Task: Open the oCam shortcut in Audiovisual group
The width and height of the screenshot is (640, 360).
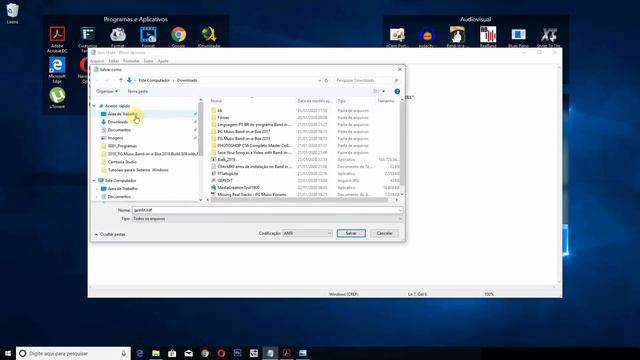Action: pos(397,37)
